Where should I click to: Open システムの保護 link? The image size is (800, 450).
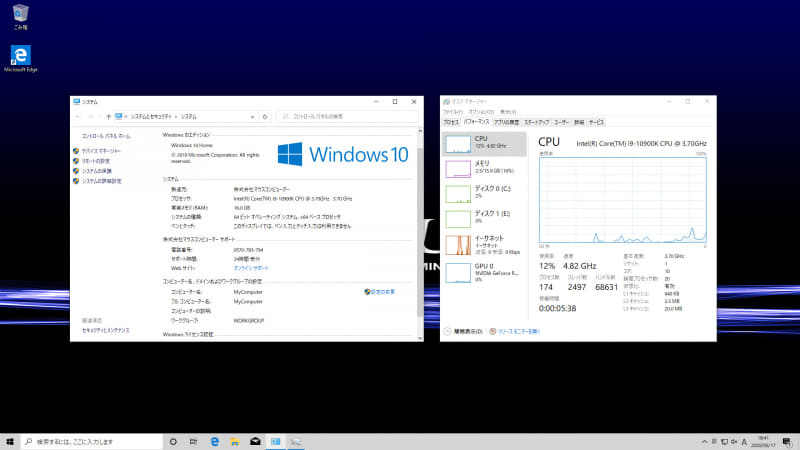(96, 171)
